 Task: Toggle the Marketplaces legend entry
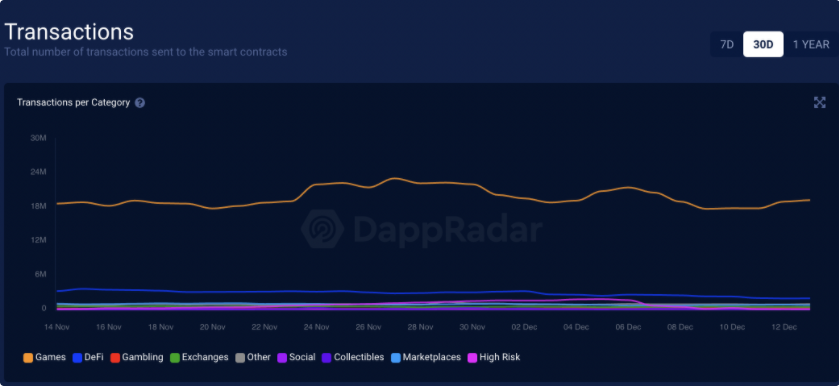pos(426,357)
